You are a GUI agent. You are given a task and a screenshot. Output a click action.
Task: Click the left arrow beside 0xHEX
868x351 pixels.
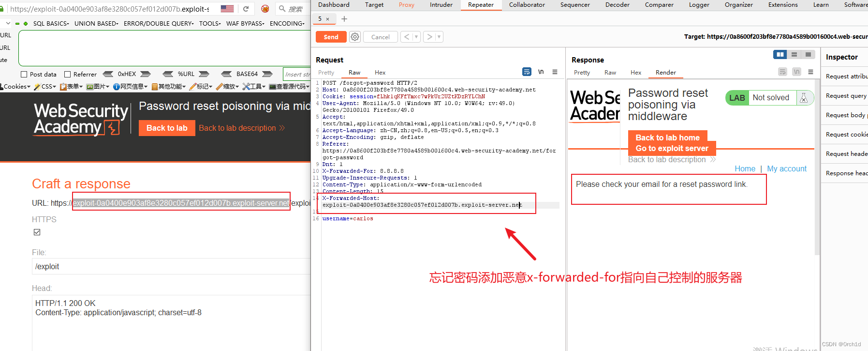click(x=108, y=74)
